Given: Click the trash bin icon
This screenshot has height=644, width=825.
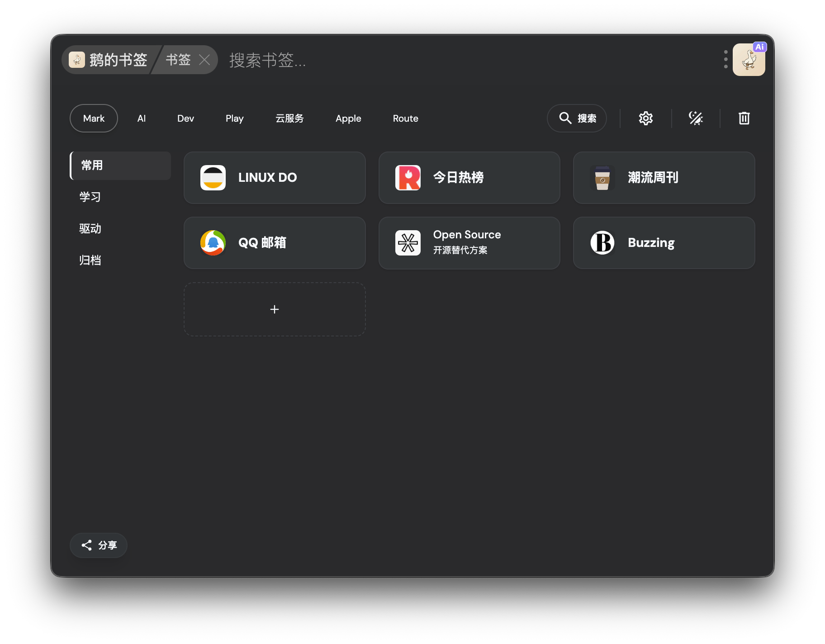Looking at the screenshot, I should (x=744, y=118).
